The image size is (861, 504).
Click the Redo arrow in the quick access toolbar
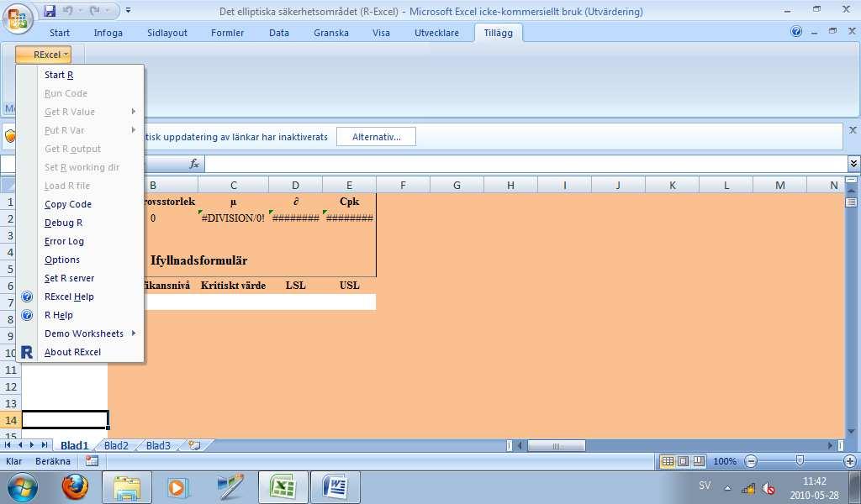click(x=93, y=11)
